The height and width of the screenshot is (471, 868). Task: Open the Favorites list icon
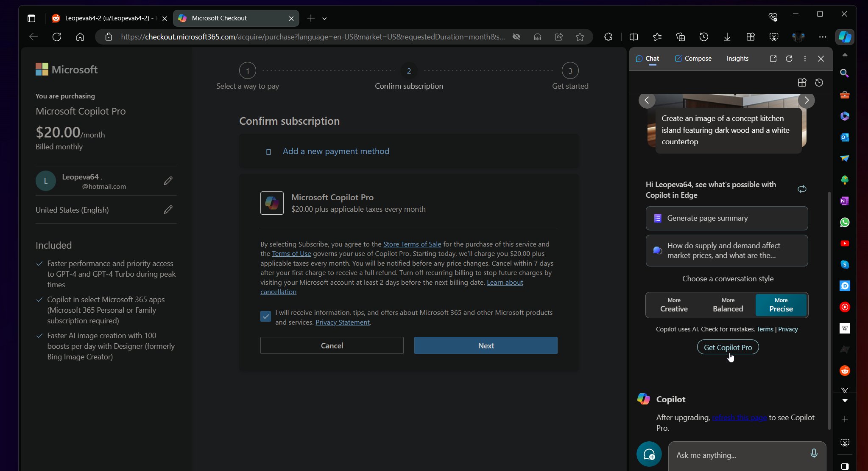pyautogui.click(x=657, y=37)
